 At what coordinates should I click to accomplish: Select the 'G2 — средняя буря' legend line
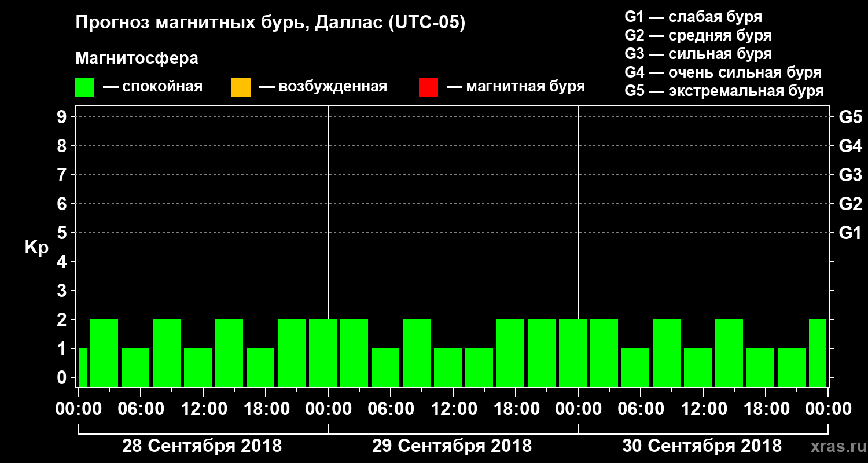[698, 35]
